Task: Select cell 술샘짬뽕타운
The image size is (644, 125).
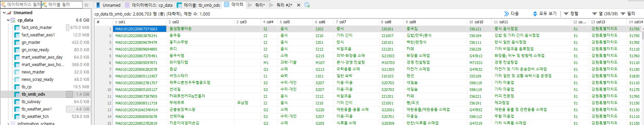Action: coord(201,29)
